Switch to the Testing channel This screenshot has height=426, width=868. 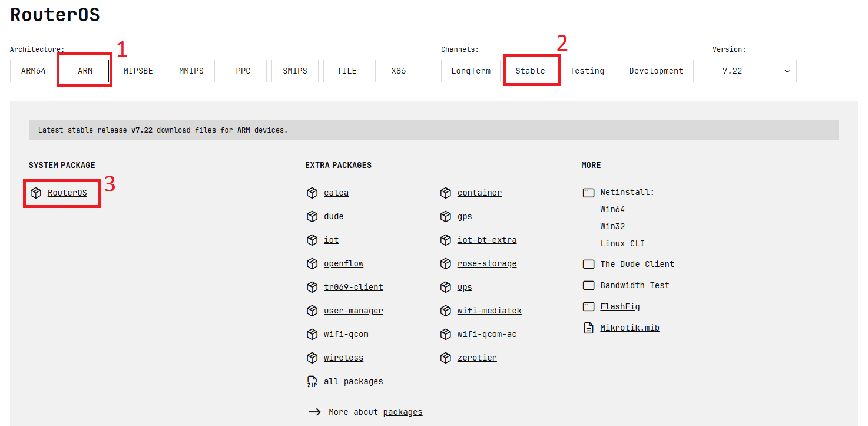pos(587,71)
